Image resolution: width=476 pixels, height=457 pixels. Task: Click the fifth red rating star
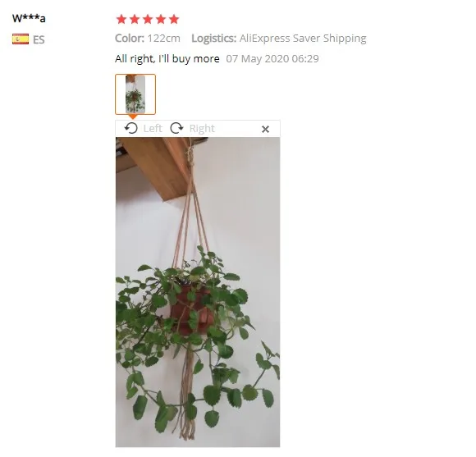tap(174, 19)
